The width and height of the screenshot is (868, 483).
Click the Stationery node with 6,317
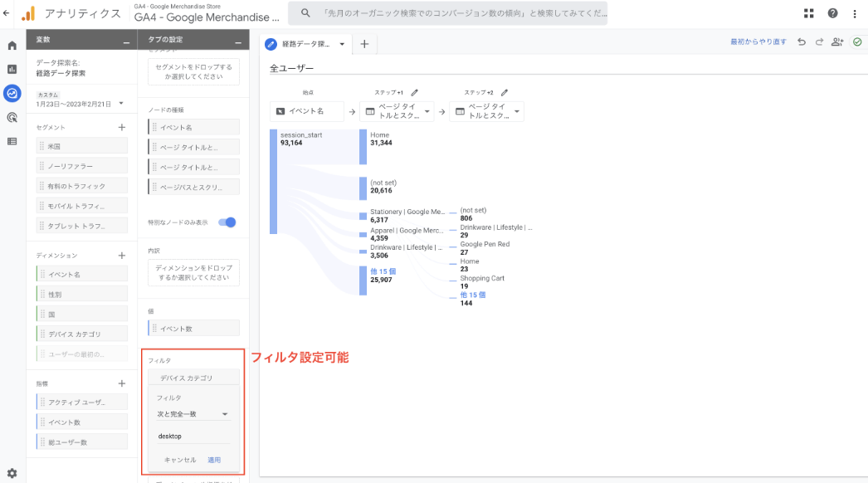coord(363,216)
